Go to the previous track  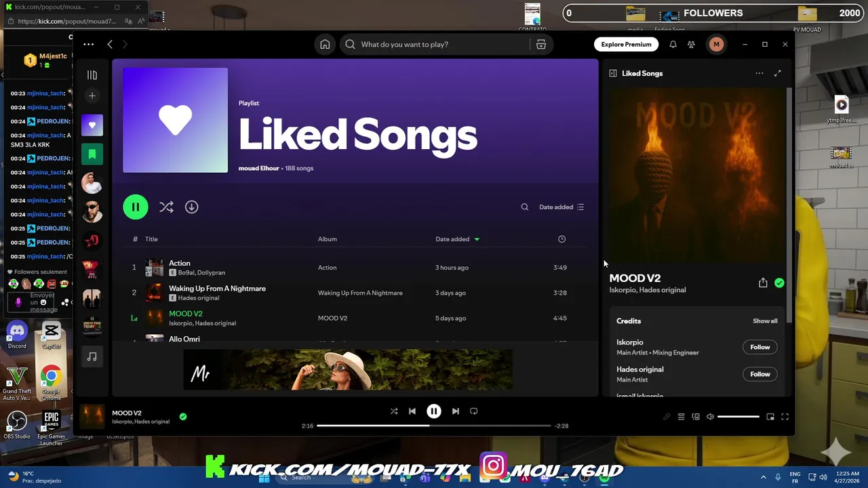coord(412,411)
